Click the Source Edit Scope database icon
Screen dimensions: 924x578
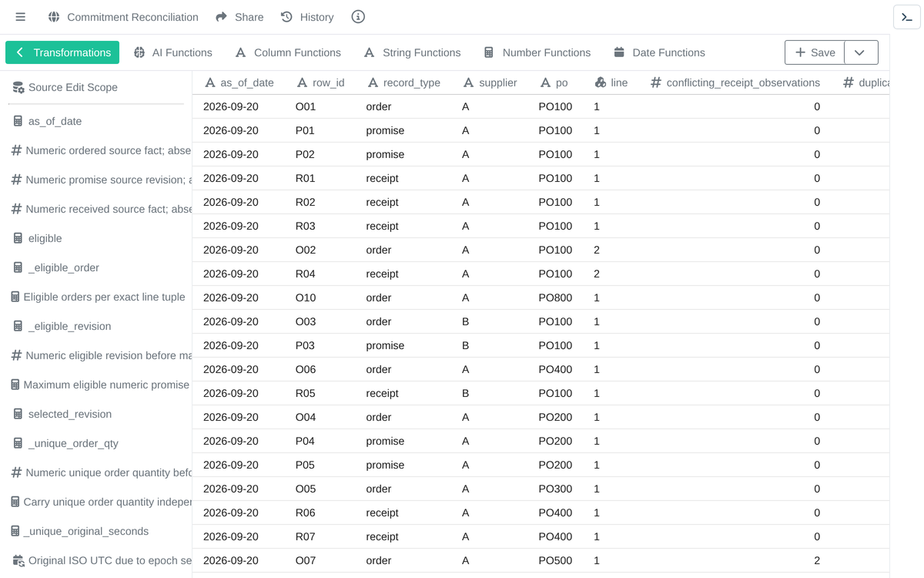(x=18, y=87)
